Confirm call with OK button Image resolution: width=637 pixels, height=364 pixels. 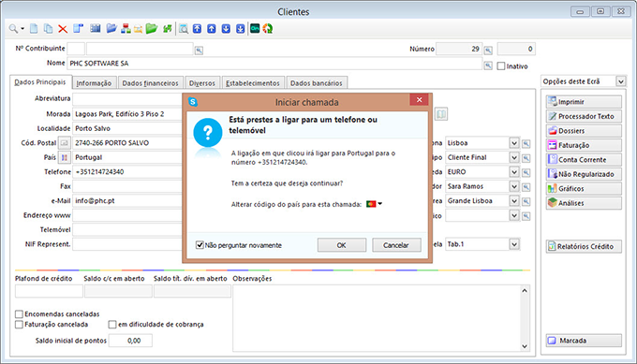[342, 245]
